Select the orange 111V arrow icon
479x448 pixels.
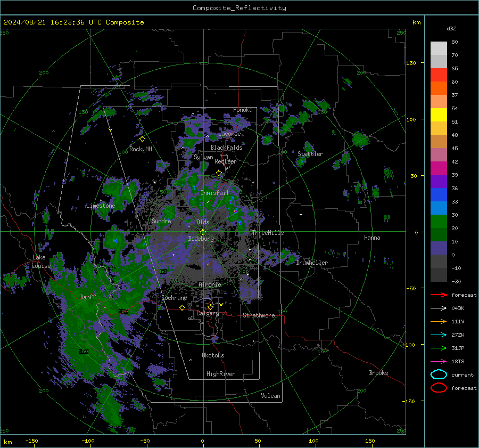click(439, 321)
